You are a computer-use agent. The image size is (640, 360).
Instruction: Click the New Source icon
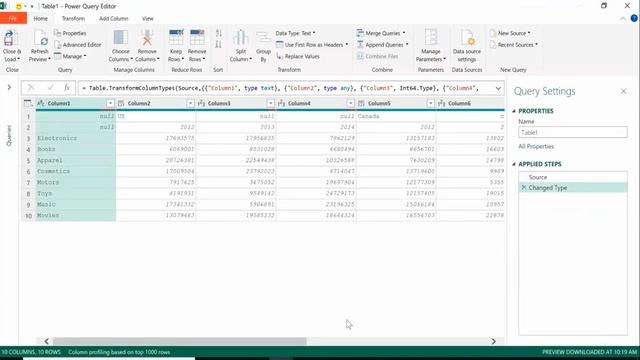[493, 33]
